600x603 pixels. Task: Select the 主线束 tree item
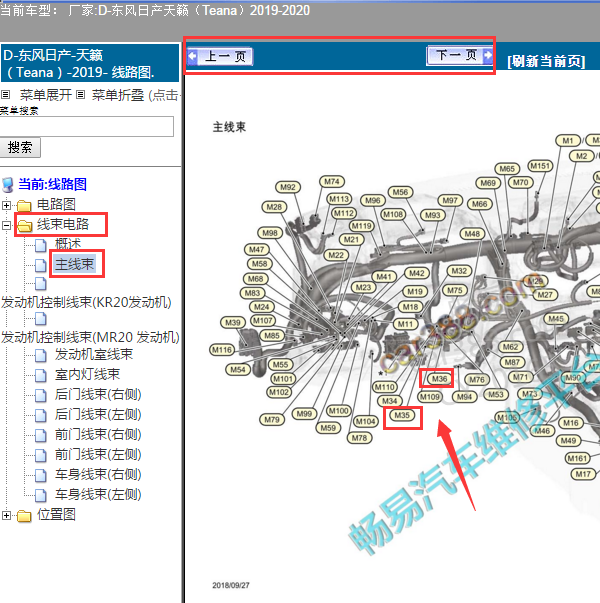[75, 264]
